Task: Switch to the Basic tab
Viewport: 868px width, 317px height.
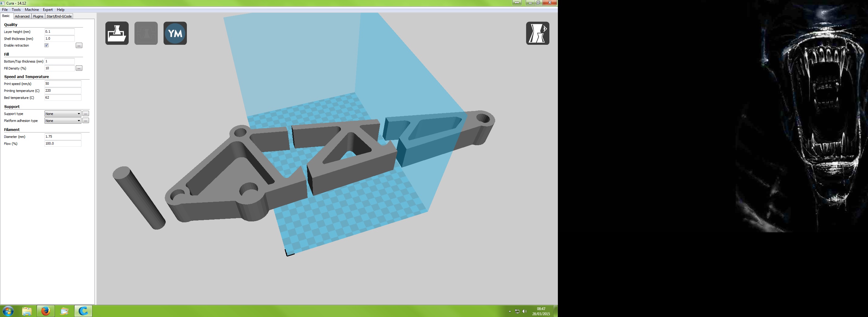Action: [6, 16]
